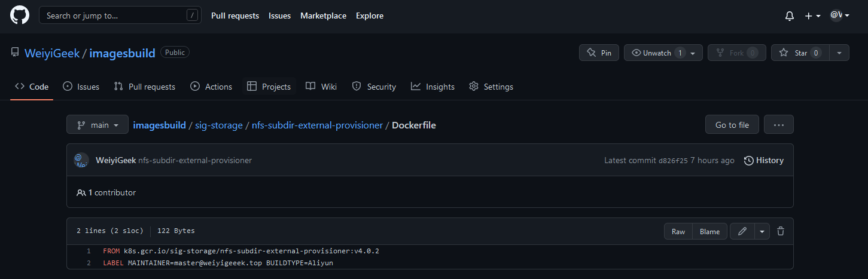Screen dimensions: 868x279
Task: Click the FROM k8s.gcr.io code line
Action: 241,251
